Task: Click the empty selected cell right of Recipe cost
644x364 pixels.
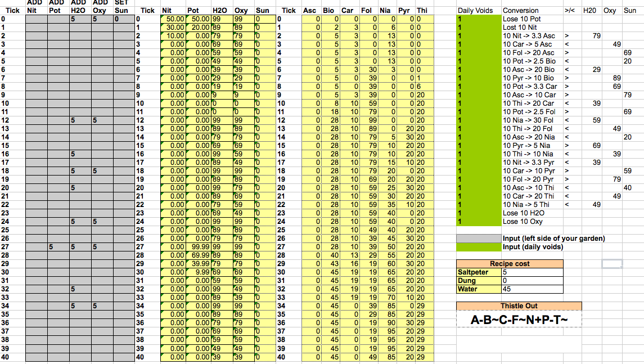Action: (x=612, y=264)
